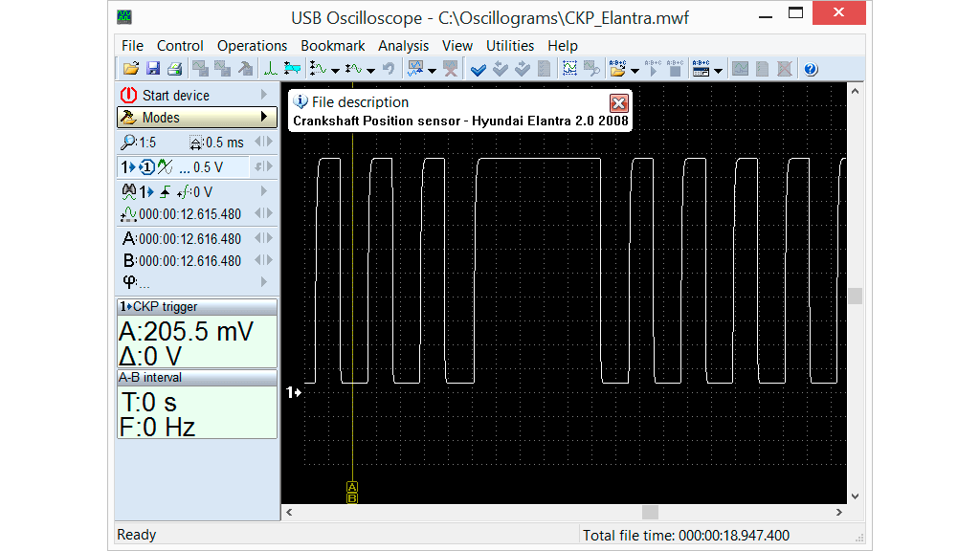This screenshot has height=551, width=980.
Task: Click the horizontal scrollbar left arrow
Action: coord(289,513)
